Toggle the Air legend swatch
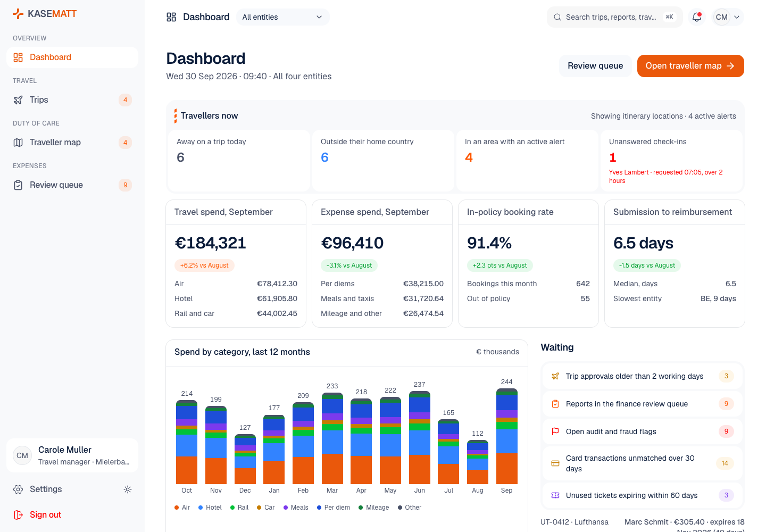Image resolution: width=766 pixels, height=532 pixels. click(x=177, y=508)
